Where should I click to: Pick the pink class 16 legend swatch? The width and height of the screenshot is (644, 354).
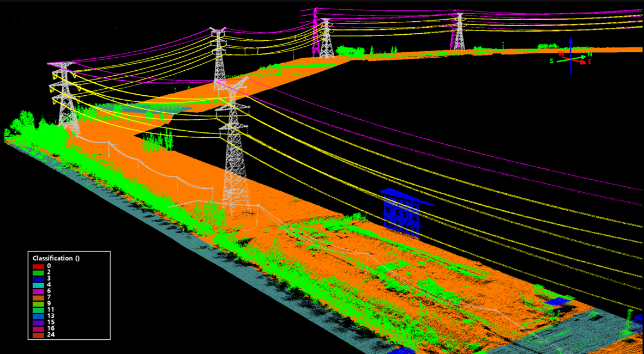tap(38, 329)
